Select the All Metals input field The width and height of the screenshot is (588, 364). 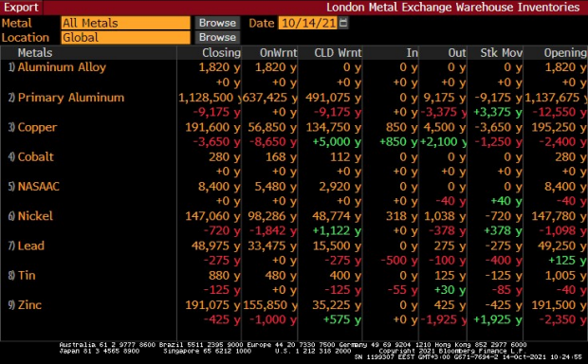coord(125,23)
